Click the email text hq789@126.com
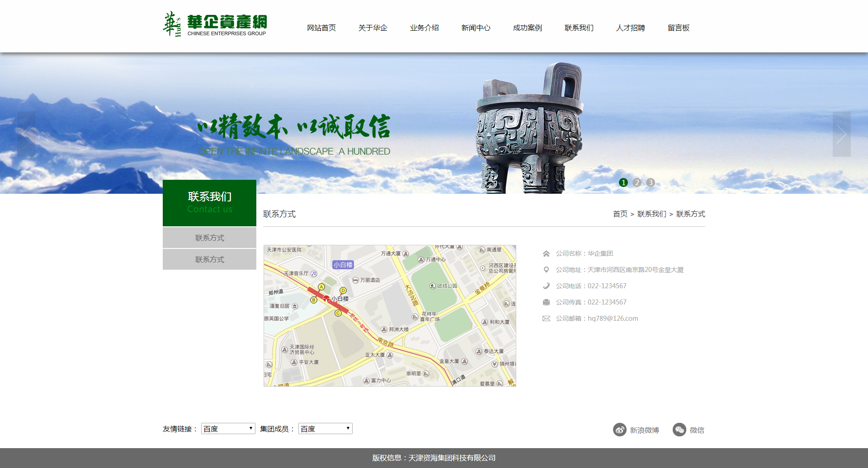The image size is (868, 468). pos(613,318)
